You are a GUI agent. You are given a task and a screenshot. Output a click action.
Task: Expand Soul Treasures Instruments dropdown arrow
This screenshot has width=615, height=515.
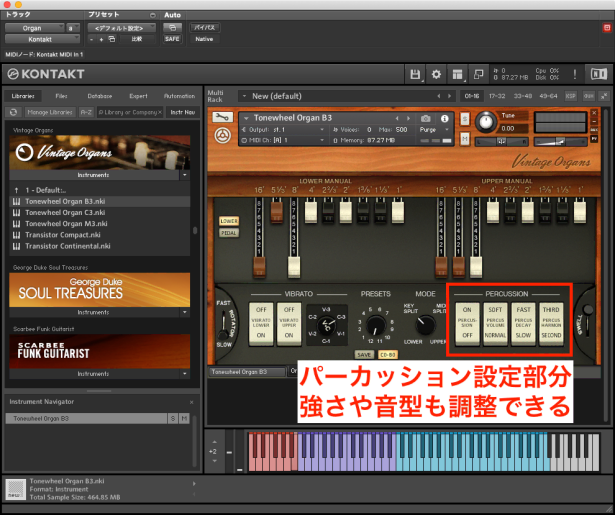click(x=185, y=312)
